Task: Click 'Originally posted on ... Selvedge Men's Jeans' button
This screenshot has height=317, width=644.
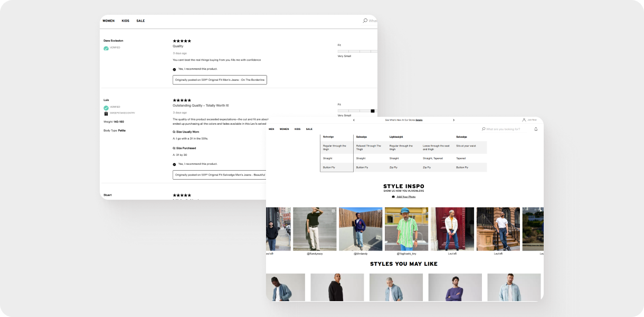Action: pyautogui.click(x=220, y=175)
